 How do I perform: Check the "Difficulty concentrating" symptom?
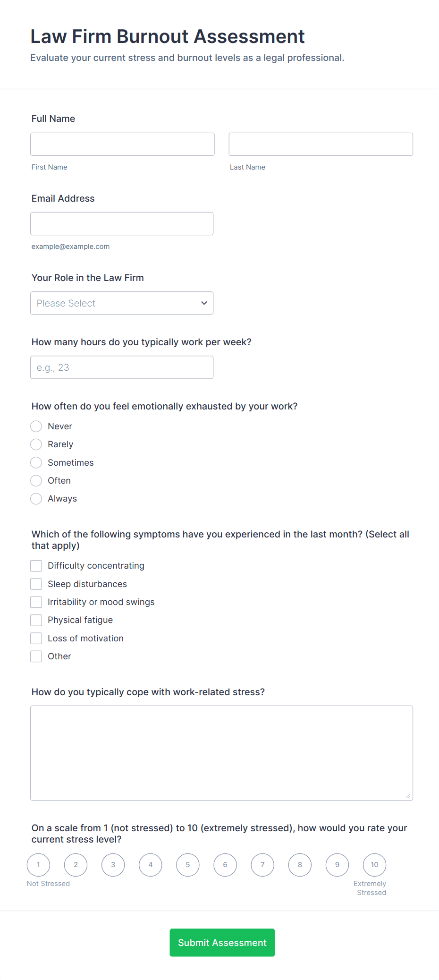point(36,565)
